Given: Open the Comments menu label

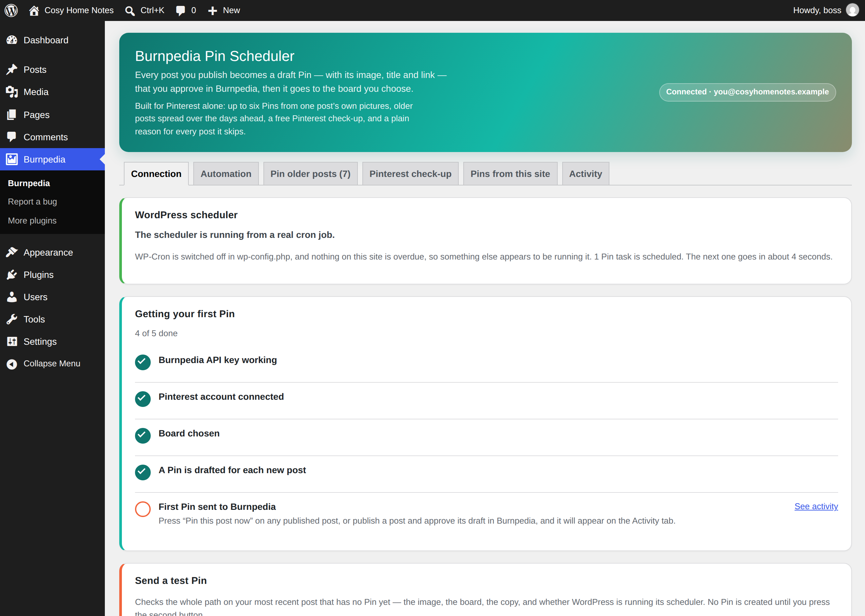Looking at the screenshot, I should pyautogui.click(x=46, y=137).
